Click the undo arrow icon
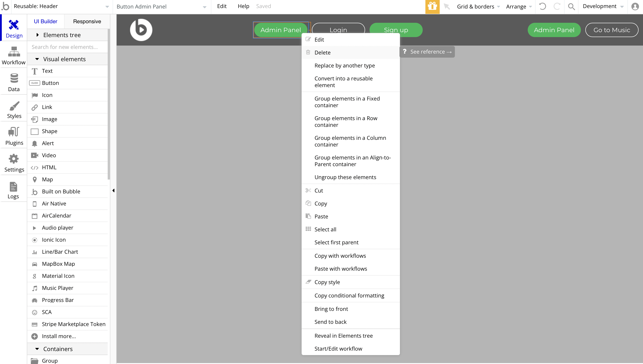Viewport: 643px width, 364px height. pos(542,6)
